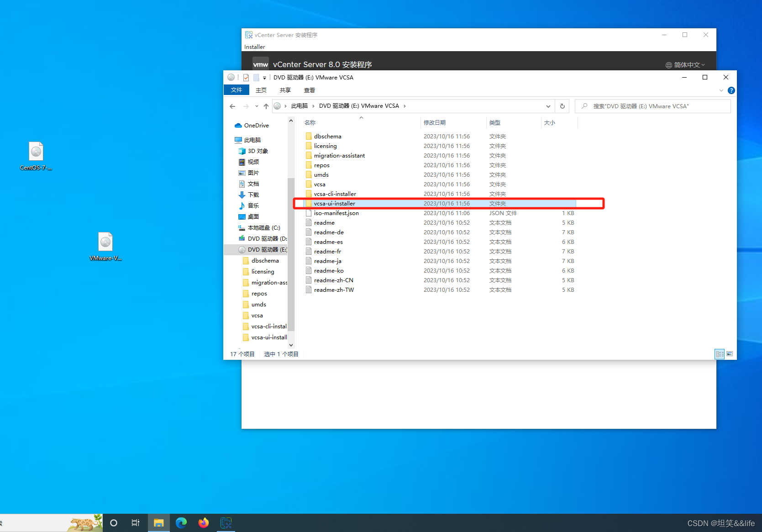This screenshot has width=762, height=532.
Task: Sort by 类型 column header
Action: click(x=513, y=123)
